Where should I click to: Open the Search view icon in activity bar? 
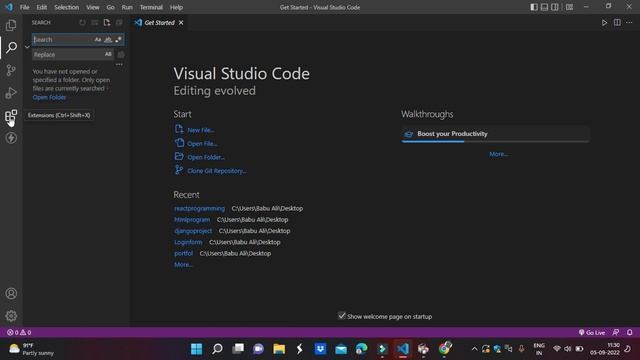[11, 47]
